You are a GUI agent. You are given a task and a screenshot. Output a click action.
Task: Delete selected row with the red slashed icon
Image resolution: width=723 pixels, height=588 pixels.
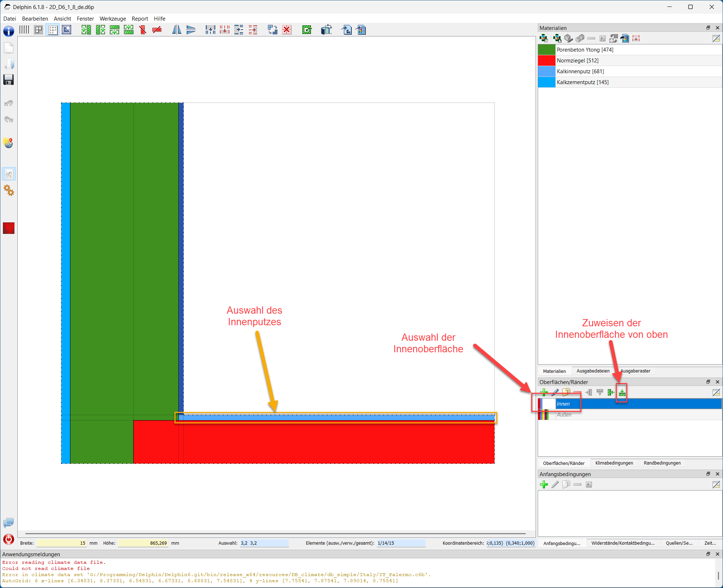tap(157, 30)
